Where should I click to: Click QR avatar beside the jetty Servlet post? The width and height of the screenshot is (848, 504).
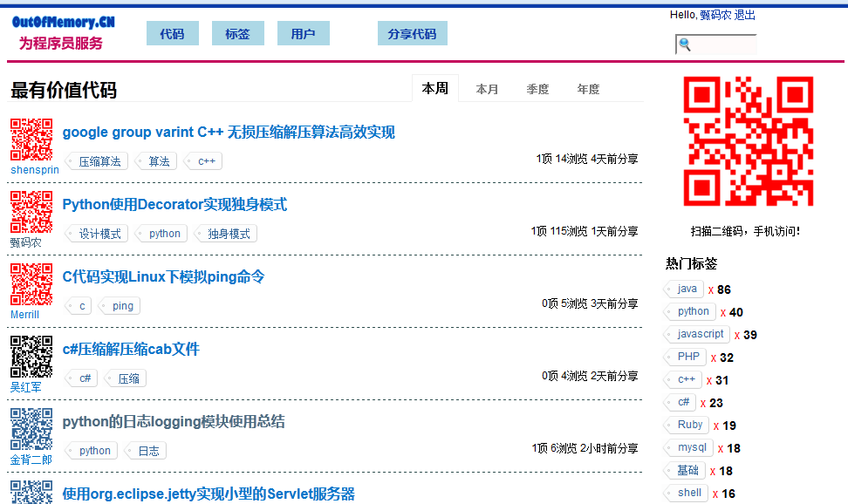coord(32,492)
